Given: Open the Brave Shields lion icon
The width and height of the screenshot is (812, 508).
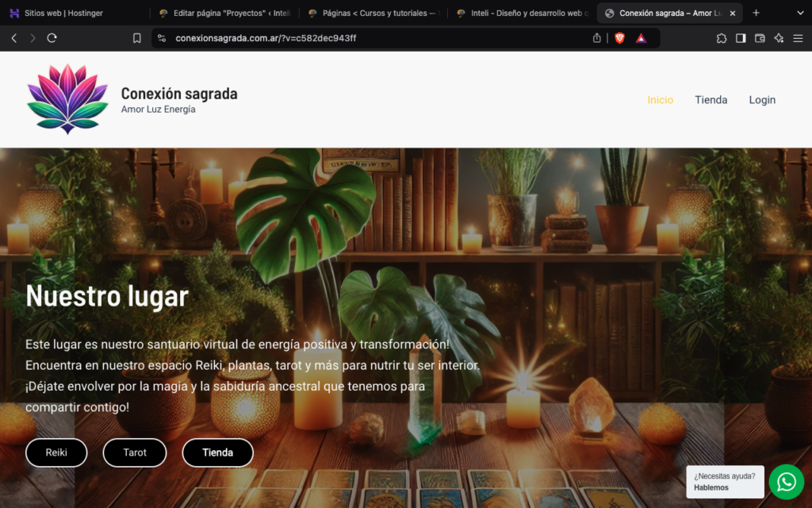Looking at the screenshot, I should 619,38.
